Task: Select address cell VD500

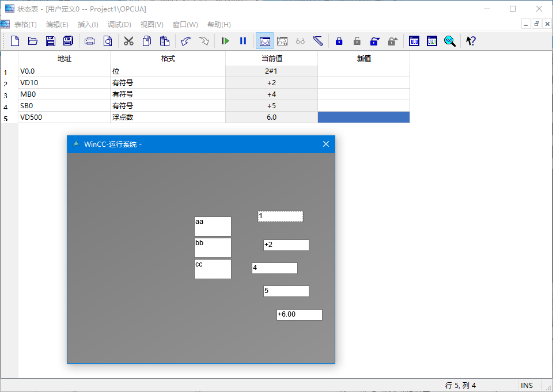Action: click(x=64, y=117)
